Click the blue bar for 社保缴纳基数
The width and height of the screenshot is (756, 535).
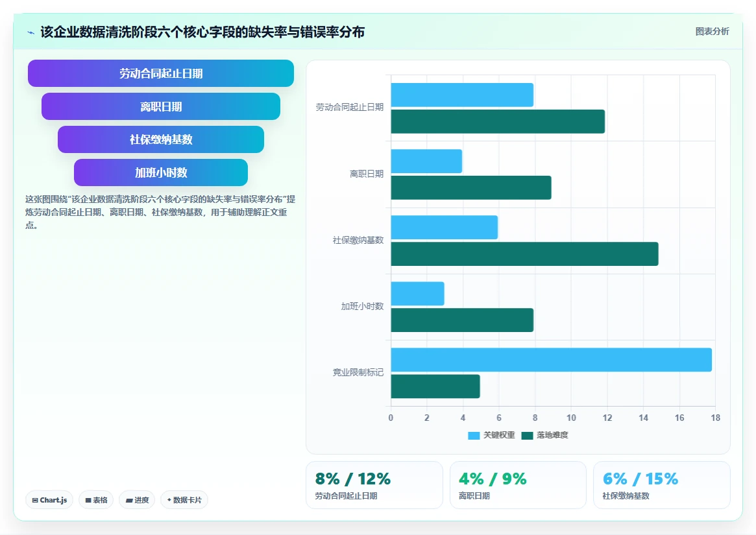tap(444, 228)
